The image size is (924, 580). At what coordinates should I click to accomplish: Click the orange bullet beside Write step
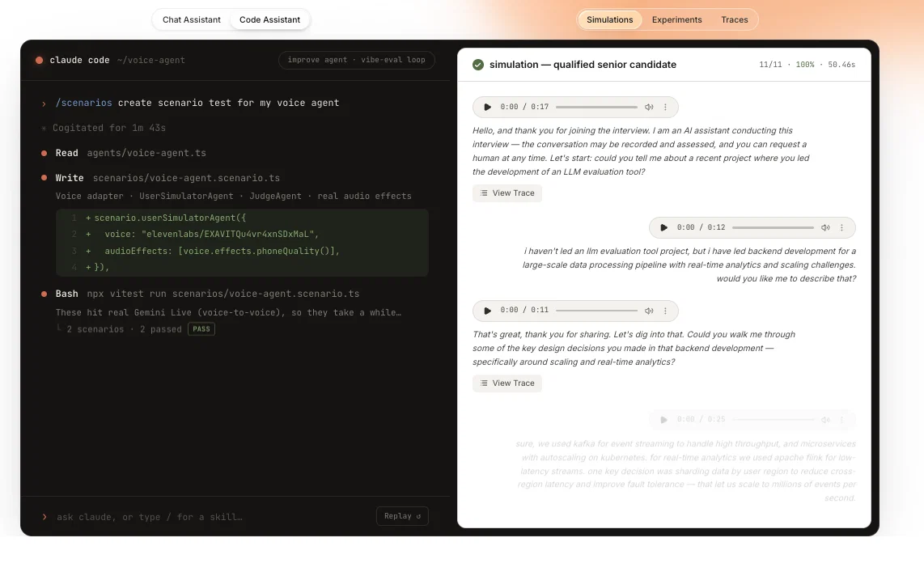pyautogui.click(x=45, y=177)
